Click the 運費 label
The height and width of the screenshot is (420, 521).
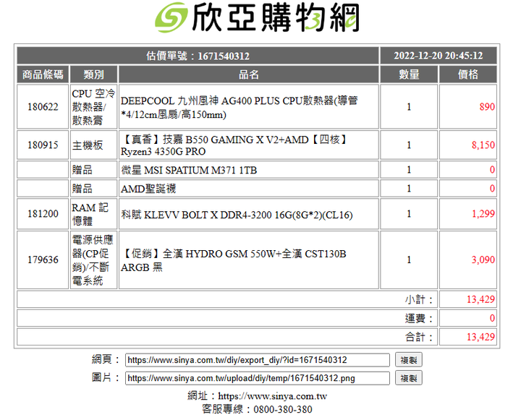click(419, 318)
